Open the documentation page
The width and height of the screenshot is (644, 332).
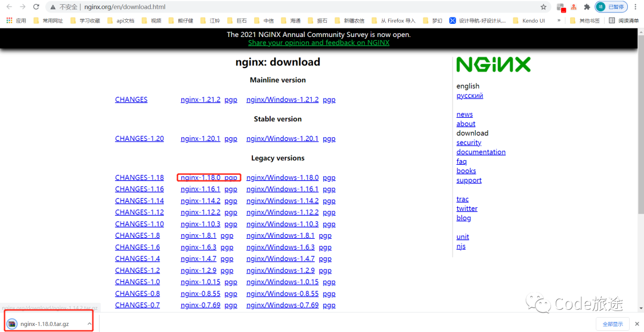[481, 152]
